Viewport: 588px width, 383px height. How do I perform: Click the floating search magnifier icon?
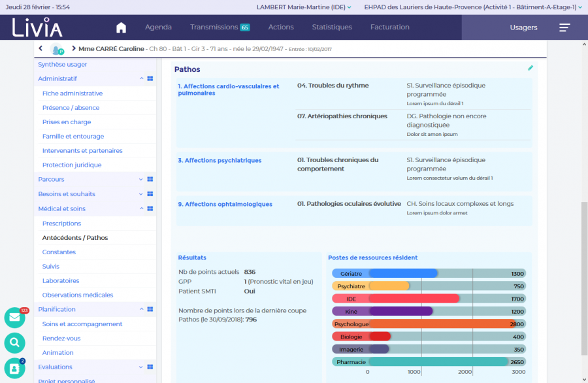(x=14, y=342)
